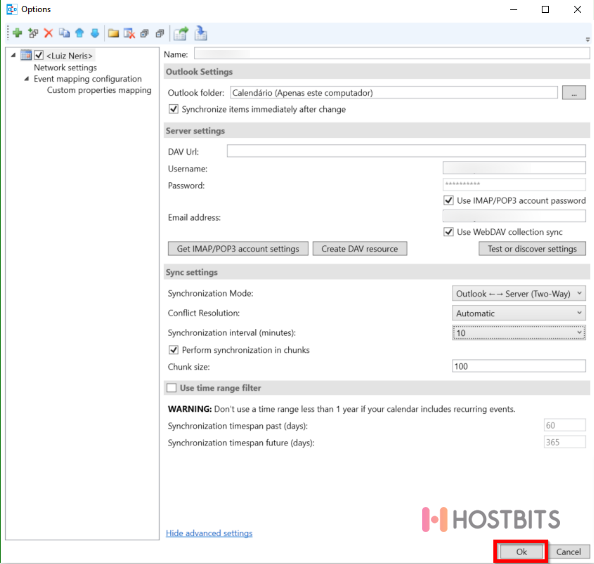Clear cache of selected profile icon

click(129, 33)
